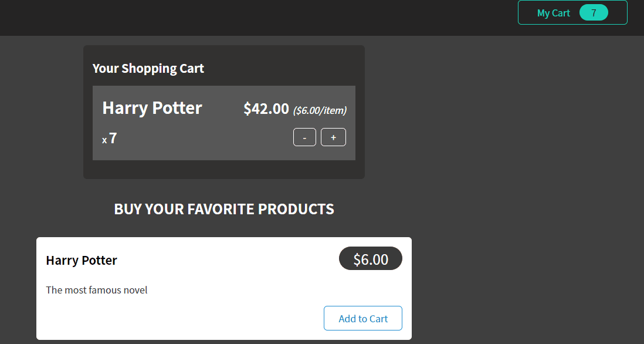Click the cart count badge showing 7

594,13
